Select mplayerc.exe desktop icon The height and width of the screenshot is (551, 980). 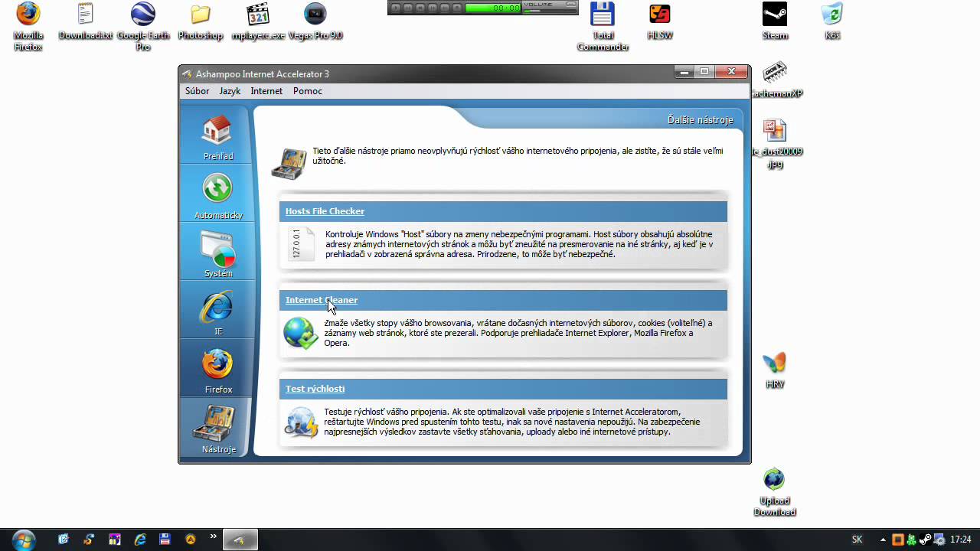point(258,21)
